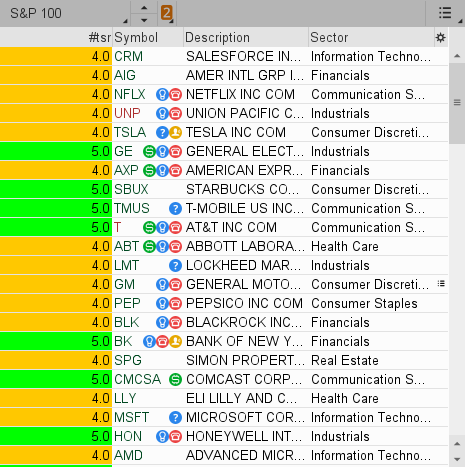Click the lightbulb icon on T row
This screenshot has width=465, height=467.
162,228
